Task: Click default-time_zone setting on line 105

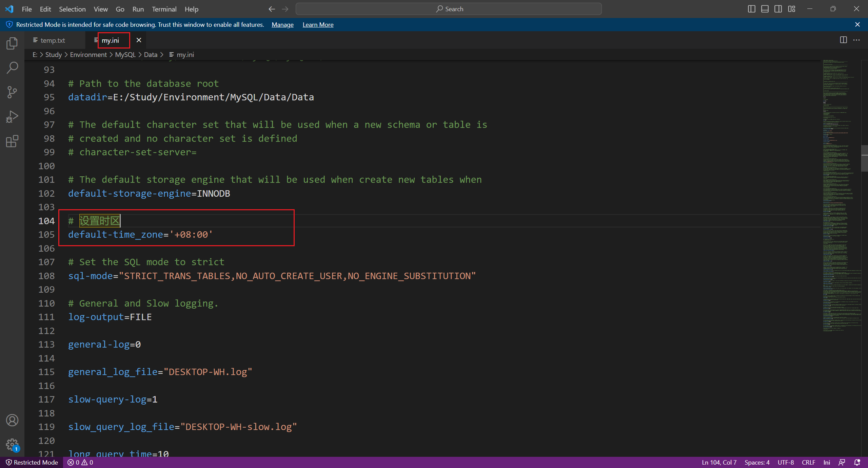Action: tap(140, 235)
